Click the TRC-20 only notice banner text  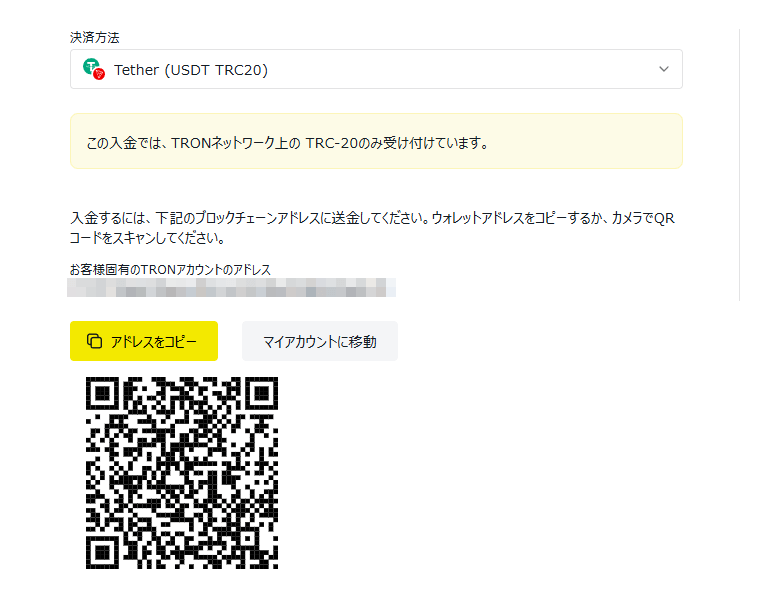pyautogui.click(x=287, y=143)
